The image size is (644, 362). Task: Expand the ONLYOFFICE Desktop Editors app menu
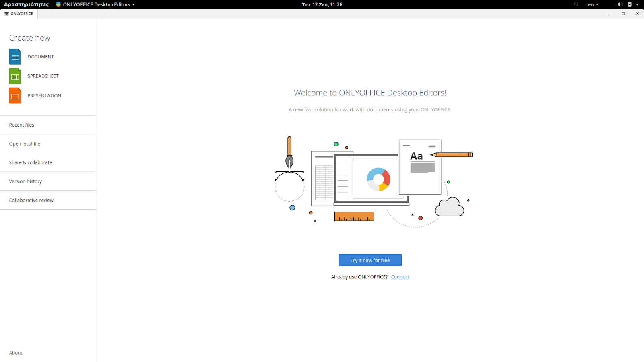pyautogui.click(x=95, y=4)
